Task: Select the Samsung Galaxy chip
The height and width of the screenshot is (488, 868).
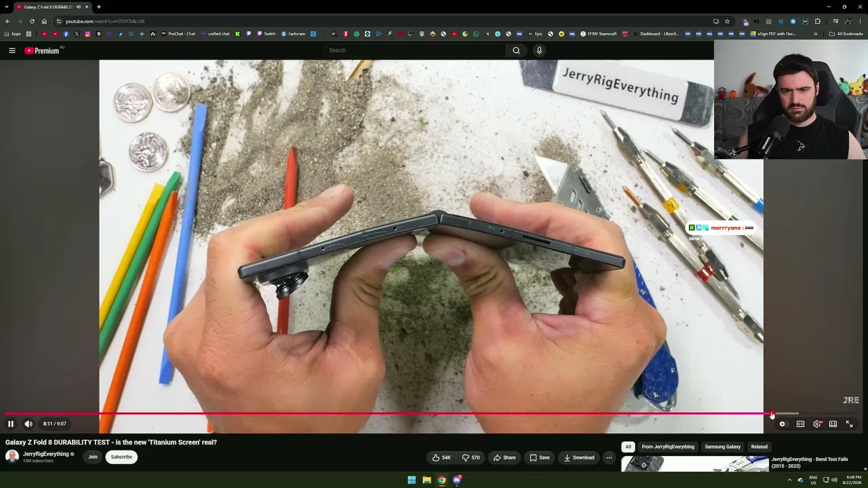Action: click(723, 447)
